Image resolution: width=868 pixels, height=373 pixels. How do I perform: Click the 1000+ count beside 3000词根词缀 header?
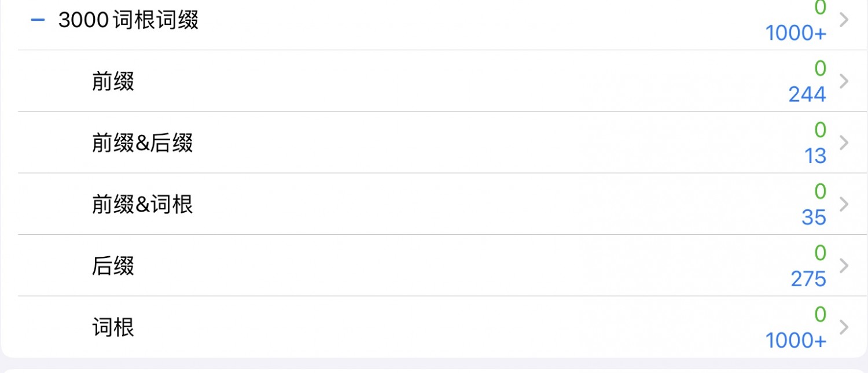tap(796, 33)
